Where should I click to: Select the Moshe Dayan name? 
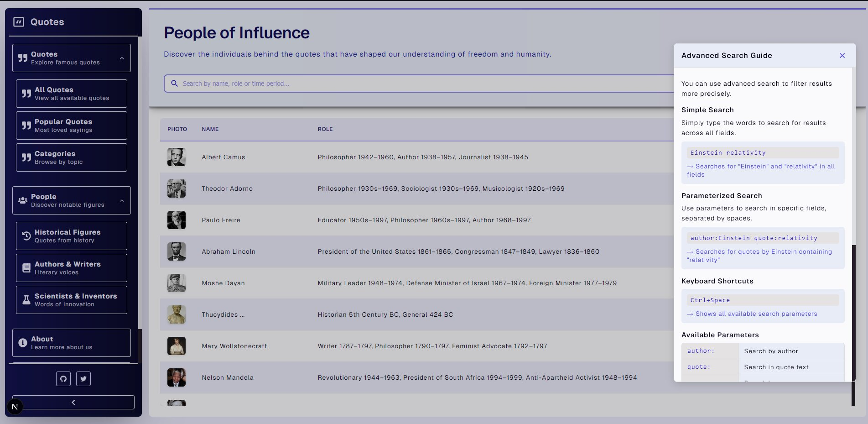point(223,283)
